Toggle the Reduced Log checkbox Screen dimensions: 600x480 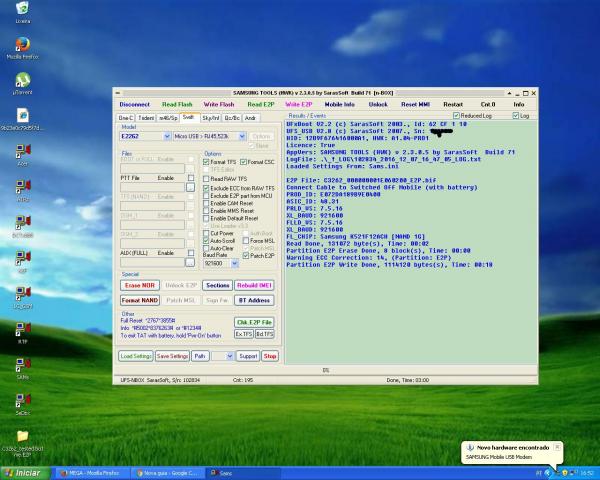[456, 115]
